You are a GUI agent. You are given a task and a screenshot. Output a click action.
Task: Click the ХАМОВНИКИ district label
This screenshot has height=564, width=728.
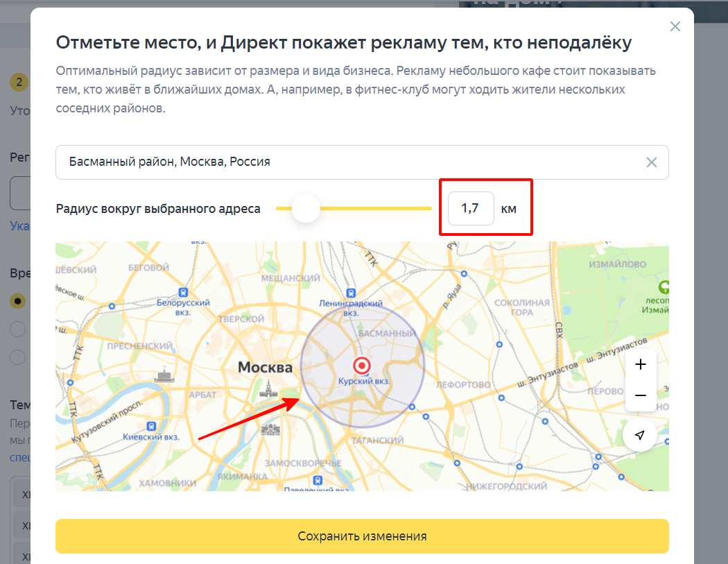[168, 483]
